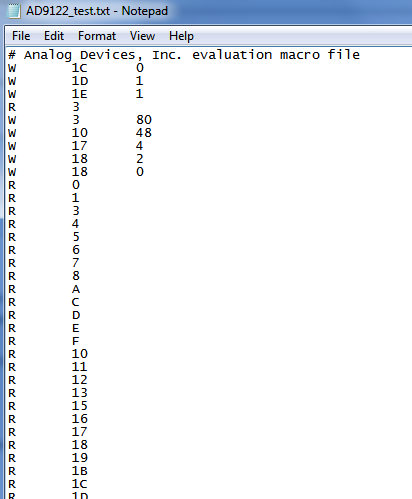Open the View menu
The width and height of the screenshot is (412, 499).
click(142, 36)
